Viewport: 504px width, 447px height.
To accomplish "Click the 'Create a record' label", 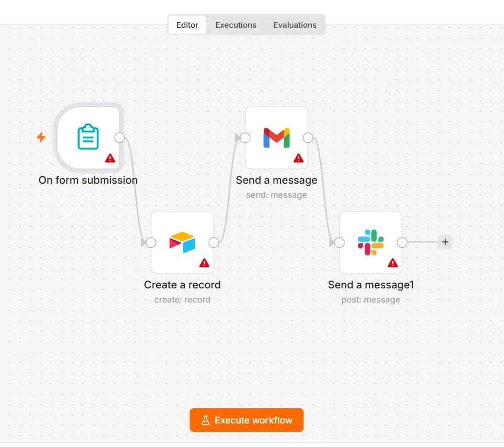I will click(x=182, y=285).
